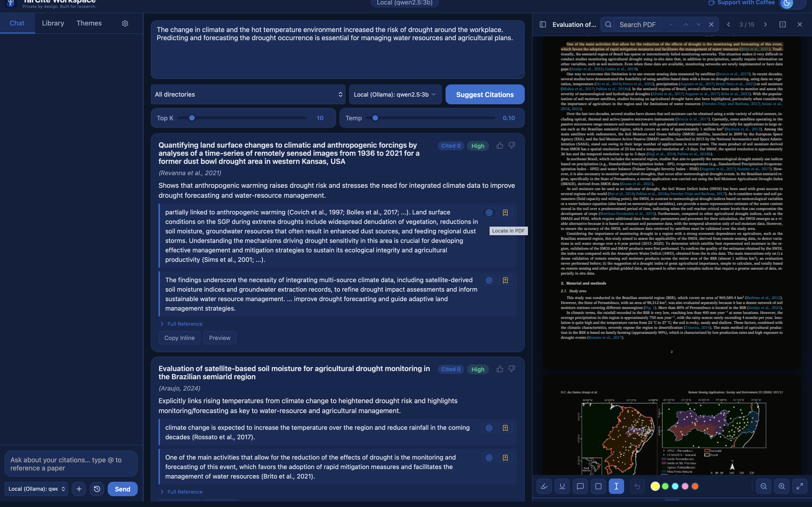This screenshot has height=507, width=812.
Task: Locate 'One of the main activities' excerpt in PDF
Action: (x=489, y=458)
